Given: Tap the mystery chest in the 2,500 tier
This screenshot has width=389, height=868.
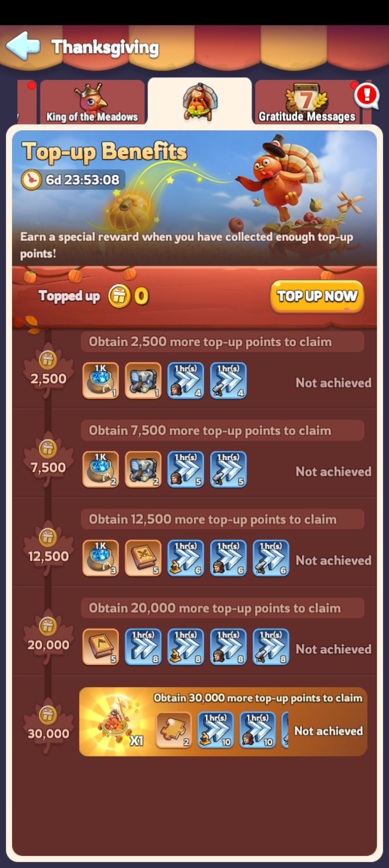Looking at the screenshot, I should [x=143, y=381].
